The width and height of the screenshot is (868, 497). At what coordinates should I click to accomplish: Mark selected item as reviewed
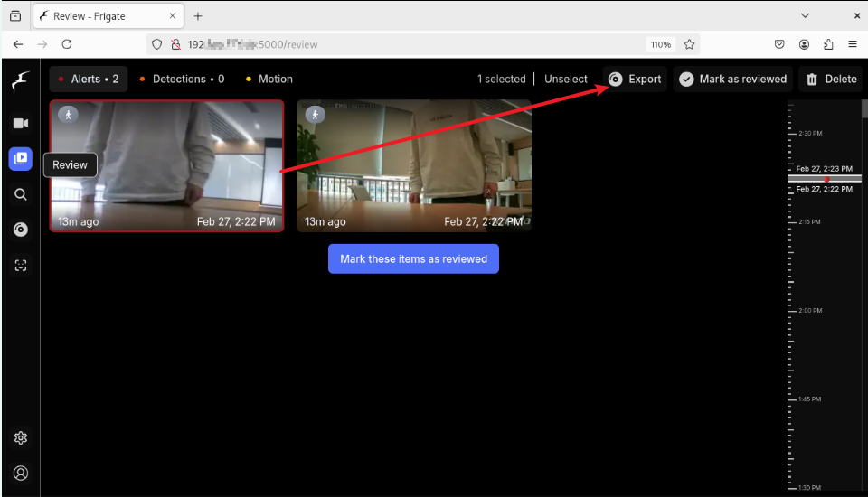pyautogui.click(x=732, y=80)
